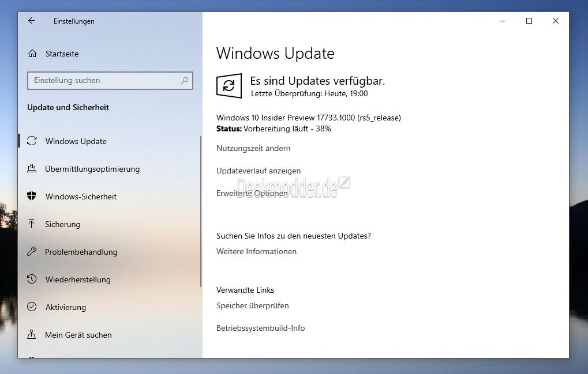
Task: Open Wiederherstellung page
Action: click(x=78, y=279)
